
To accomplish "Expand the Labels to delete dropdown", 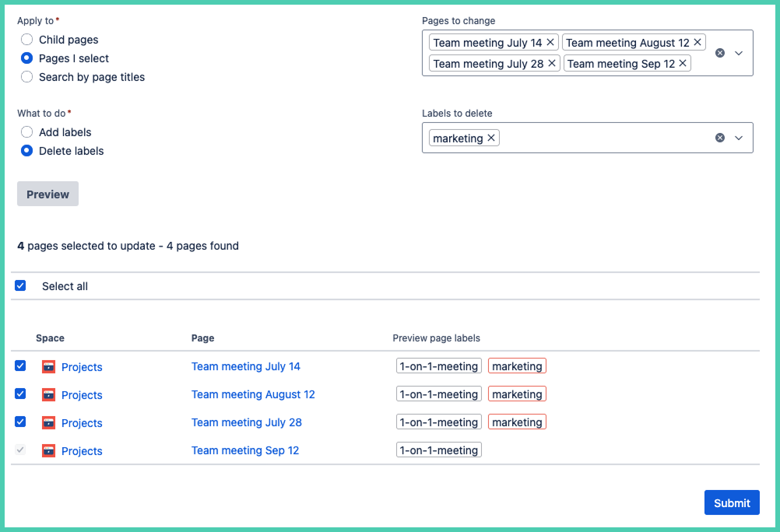I will pos(739,138).
